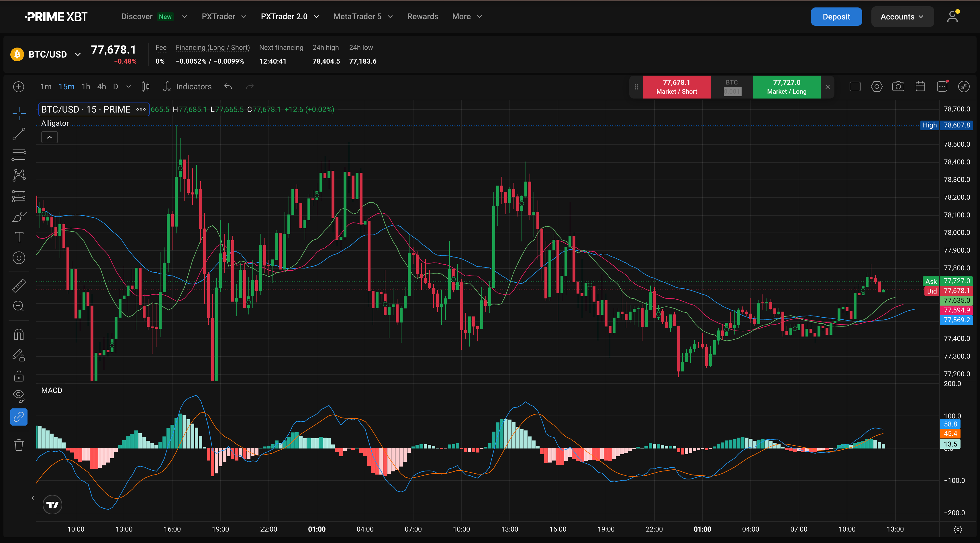Open the BTC/USD symbol selector dropdown

coord(46,54)
